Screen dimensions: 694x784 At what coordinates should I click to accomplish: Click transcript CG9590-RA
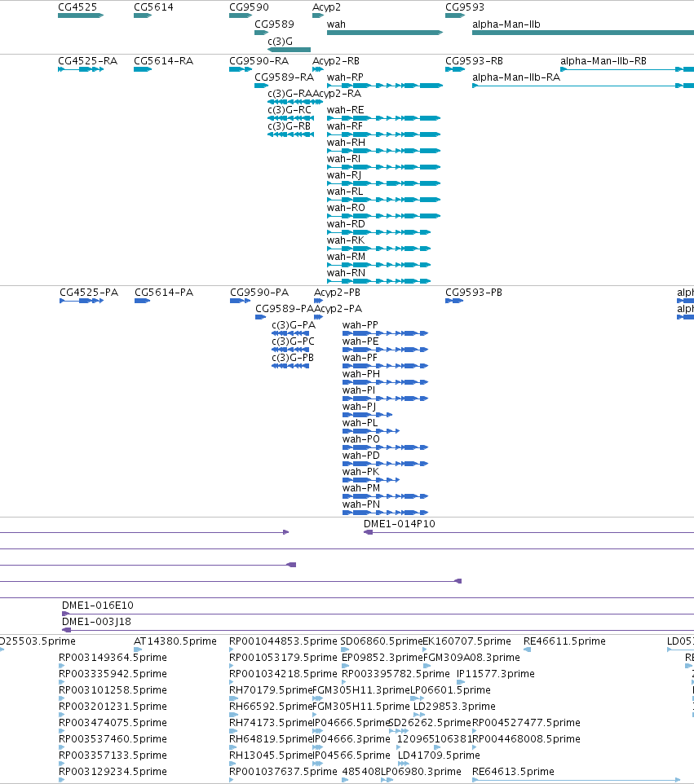[259, 61]
